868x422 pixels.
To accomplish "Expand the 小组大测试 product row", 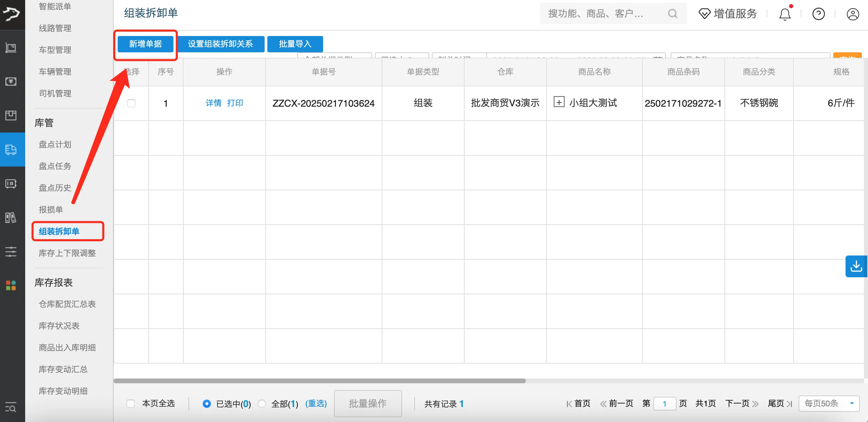I will (559, 102).
